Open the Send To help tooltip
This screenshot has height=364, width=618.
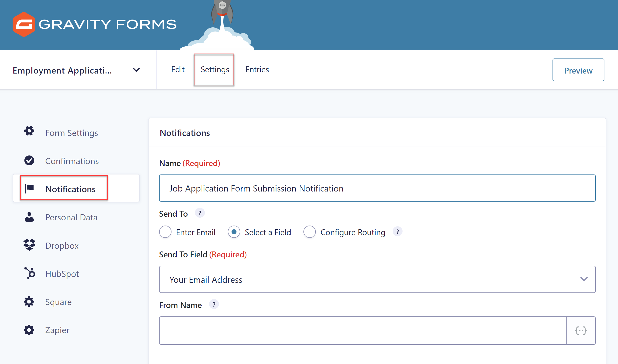[x=200, y=213]
